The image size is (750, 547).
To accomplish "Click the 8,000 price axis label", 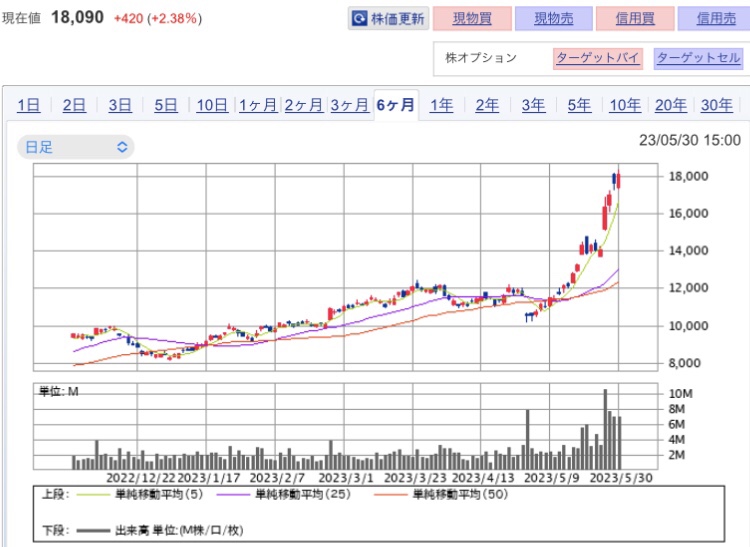I will 684,363.
